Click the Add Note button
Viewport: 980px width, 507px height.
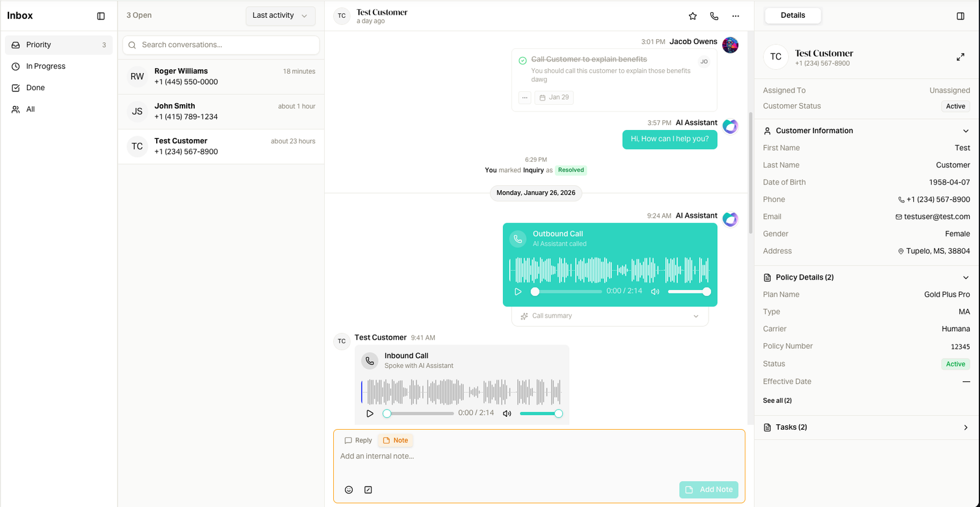point(709,490)
